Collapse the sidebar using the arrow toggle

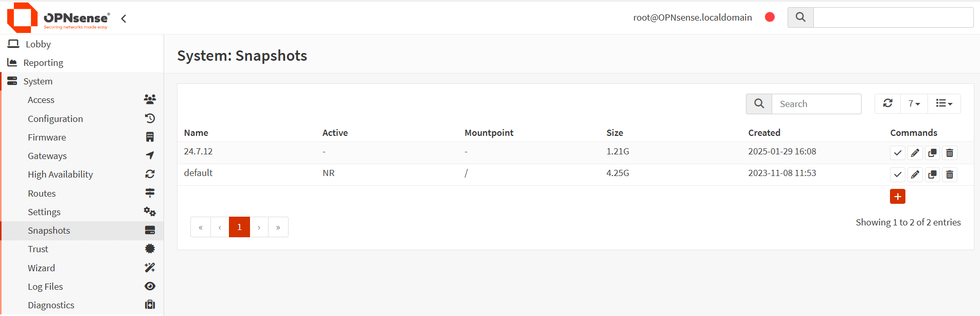pos(123,19)
